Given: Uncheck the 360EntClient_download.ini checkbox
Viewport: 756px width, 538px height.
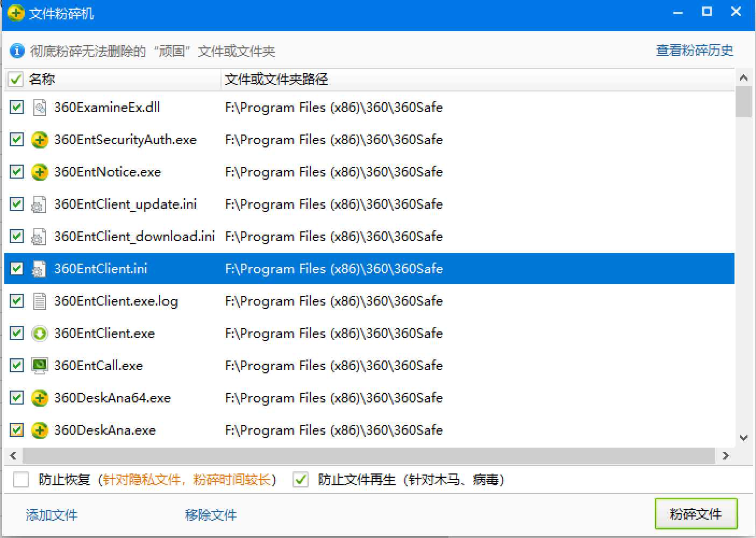Looking at the screenshot, I should [17, 236].
